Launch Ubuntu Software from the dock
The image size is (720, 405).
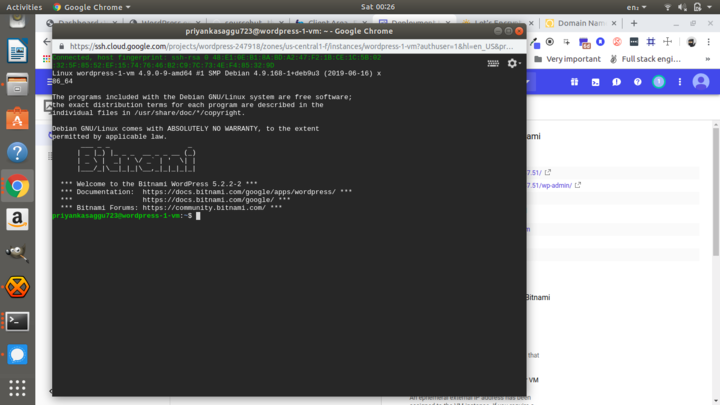click(x=17, y=119)
